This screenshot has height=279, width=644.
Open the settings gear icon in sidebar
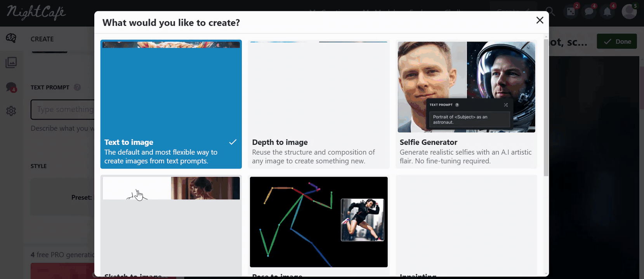(x=11, y=111)
